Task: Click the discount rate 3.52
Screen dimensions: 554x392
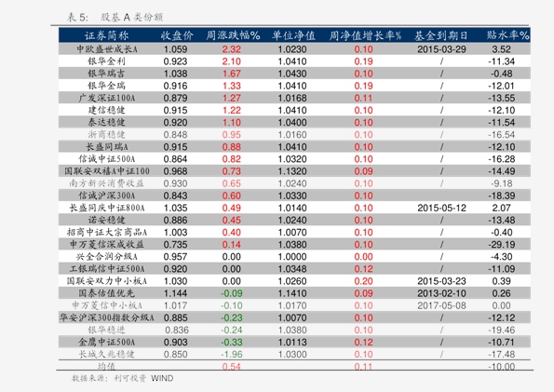Action: tap(501, 49)
